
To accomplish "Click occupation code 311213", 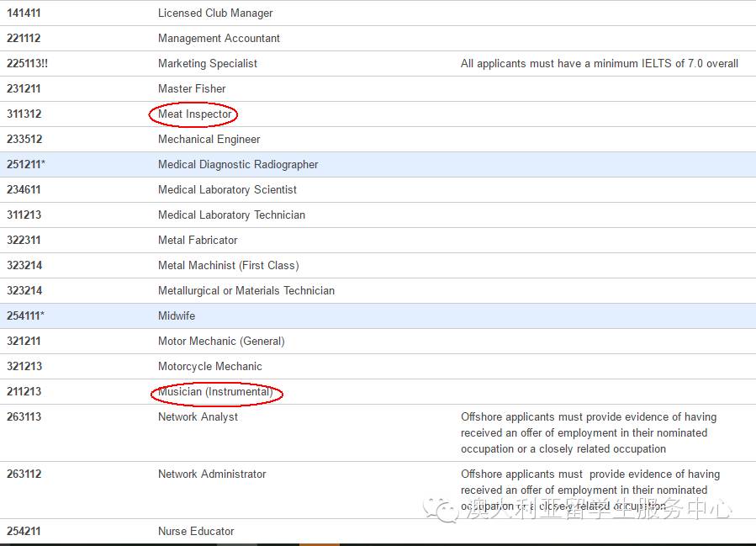I will tap(24, 215).
